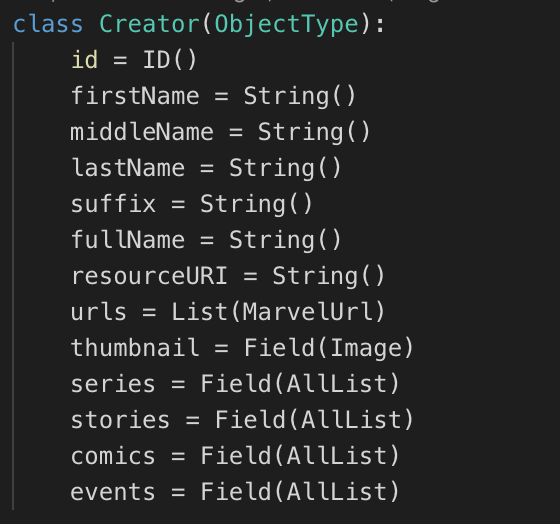Click the resourceURI identifier

pyautogui.click(x=149, y=275)
